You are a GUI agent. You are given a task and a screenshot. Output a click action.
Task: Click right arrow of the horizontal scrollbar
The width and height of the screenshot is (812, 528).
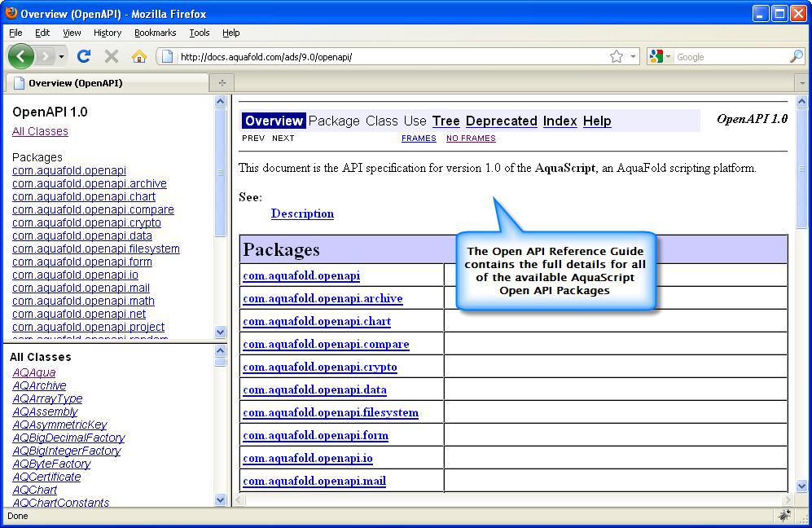coord(788,500)
